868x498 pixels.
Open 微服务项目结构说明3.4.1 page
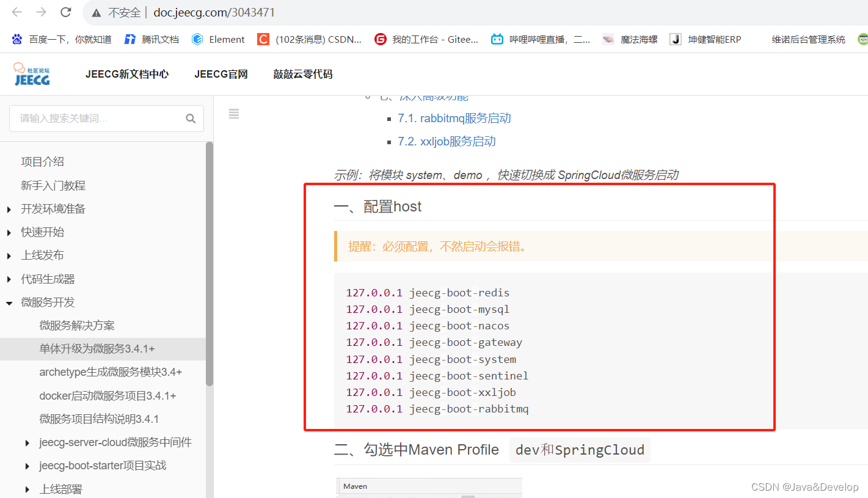[99, 419]
